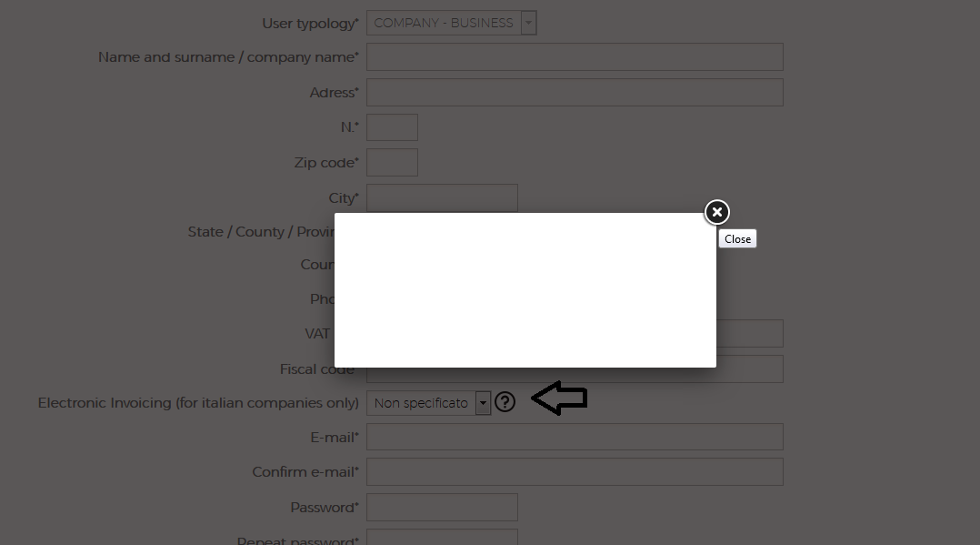Click into the Adress input field
Screen dimensions: 980x545
click(x=575, y=92)
